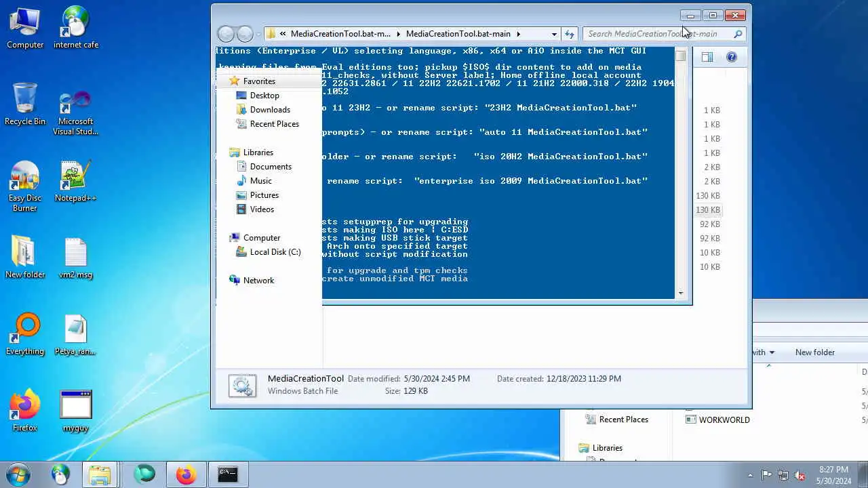Screen dimensions: 868x488
Task: Open Pictures library in navigation pane
Action: tap(264, 195)
